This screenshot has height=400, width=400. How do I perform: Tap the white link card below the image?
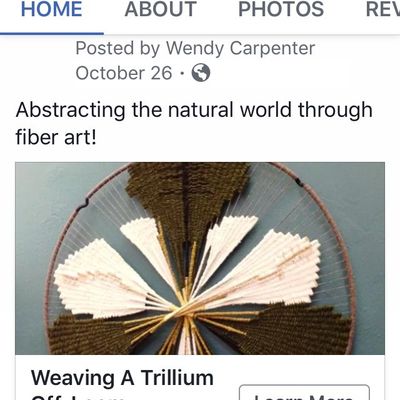pos(200,377)
